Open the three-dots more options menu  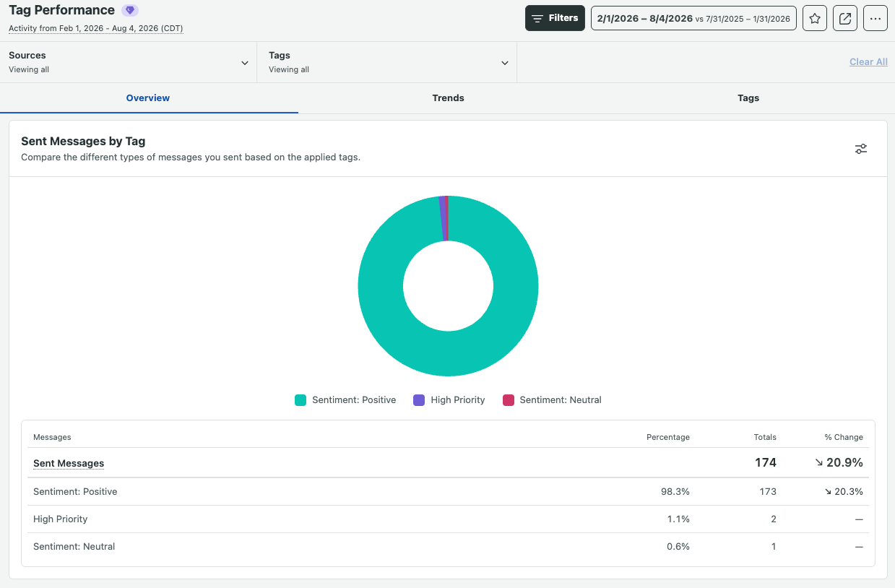[x=875, y=18]
